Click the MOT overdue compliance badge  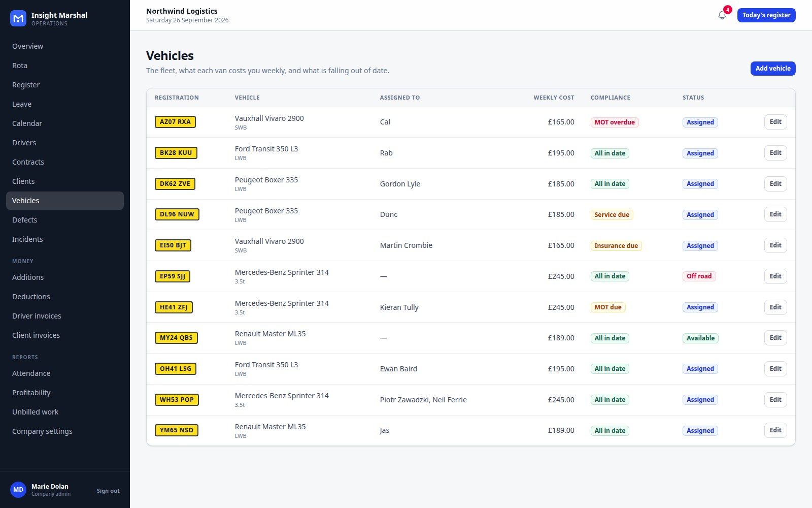pos(615,122)
